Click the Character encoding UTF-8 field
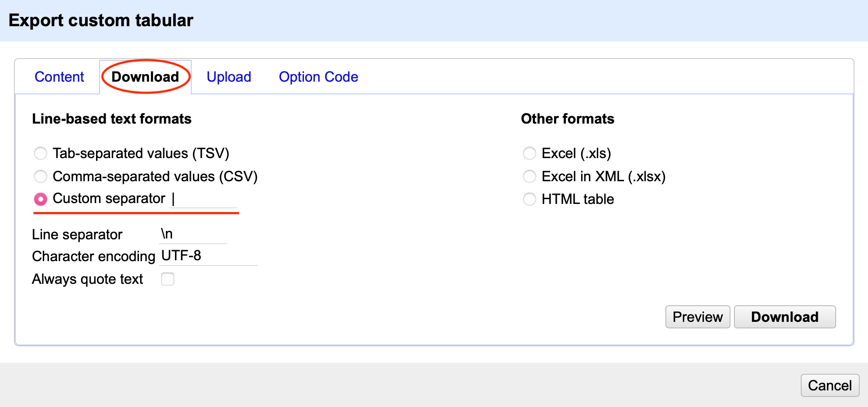 (x=208, y=256)
